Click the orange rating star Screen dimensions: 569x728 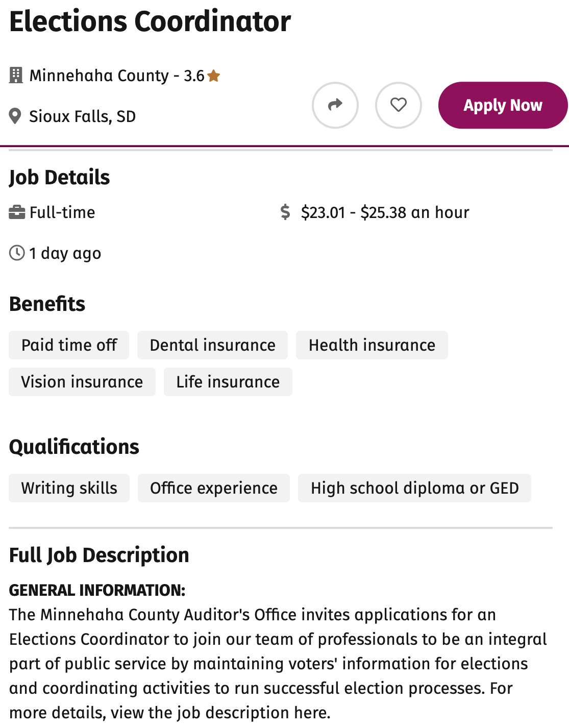pyautogui.click(x=214, y=76)
